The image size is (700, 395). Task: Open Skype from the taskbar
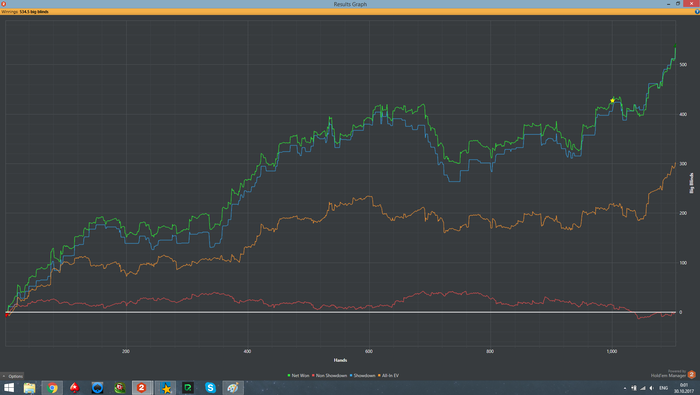(x=210, y=388)
